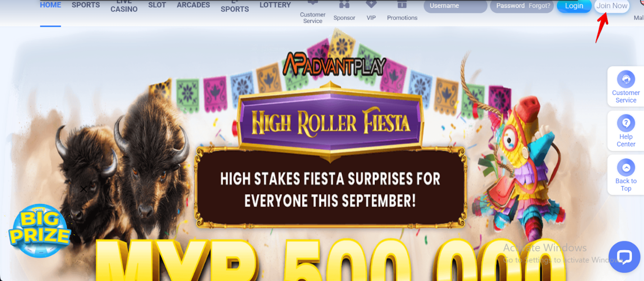Open the ARCADES menu item
The image size is (644, 281).
(x=193, y=5)
